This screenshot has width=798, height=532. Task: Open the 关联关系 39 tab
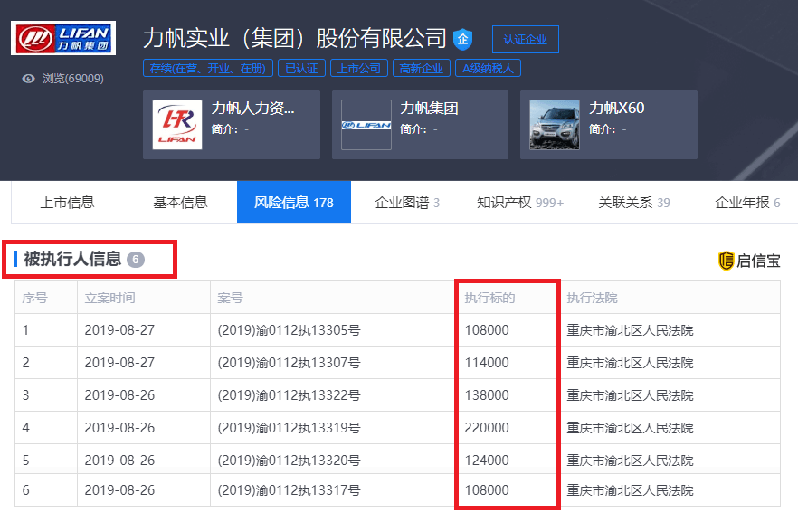[x=634, y=203]
